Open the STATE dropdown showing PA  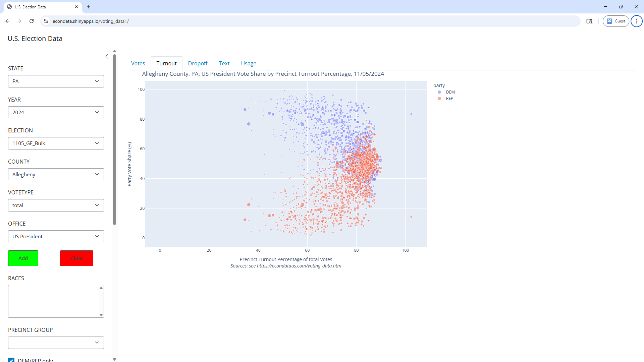[56, 81]
